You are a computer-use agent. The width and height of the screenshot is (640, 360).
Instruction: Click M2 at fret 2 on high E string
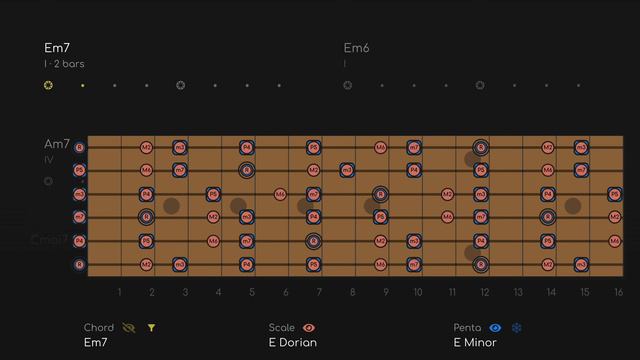tap(146, 147)
